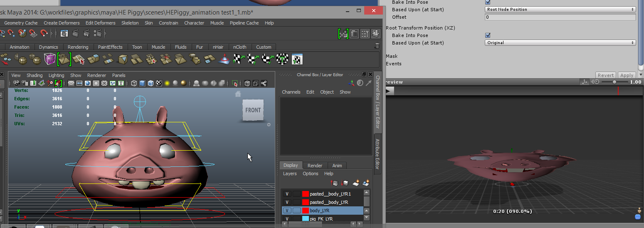Show the Channel Box sidebar icon
This screenshot has height=228, width=644.
point(376,34)
